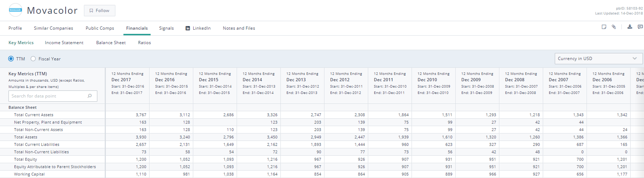644x178 pixels.
Task: View the Ratios sub-tab
Action: pos(144,43)
